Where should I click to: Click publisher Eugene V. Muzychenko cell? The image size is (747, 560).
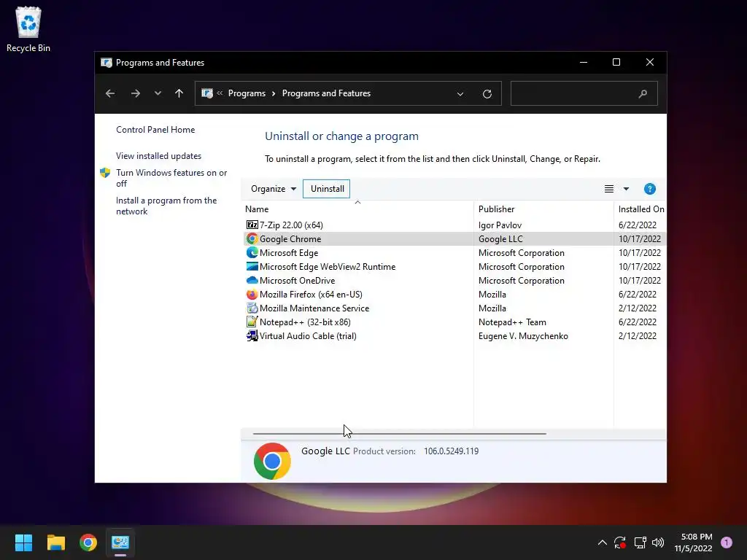coord(523,335)
